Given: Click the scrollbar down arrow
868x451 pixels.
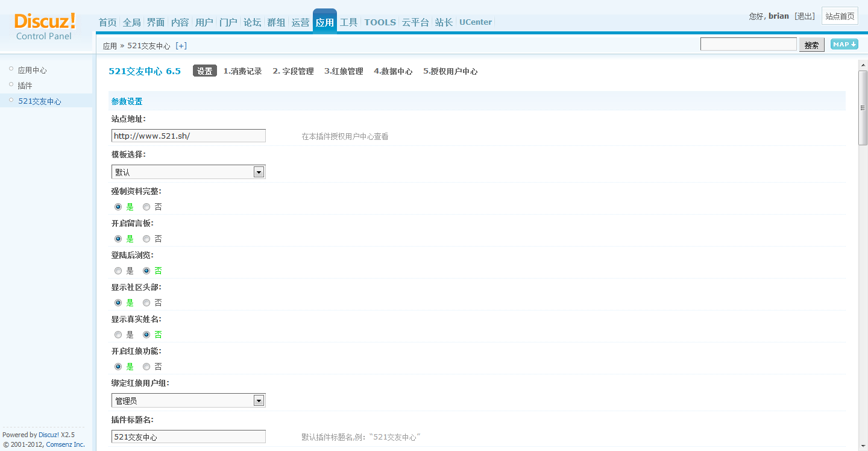Looking at the screenshot, I should [x=863, y=446].
